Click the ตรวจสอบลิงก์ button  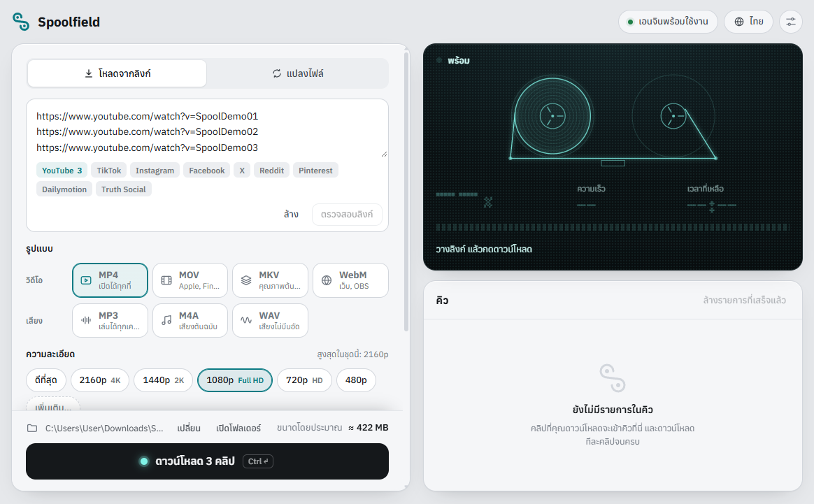347,215
